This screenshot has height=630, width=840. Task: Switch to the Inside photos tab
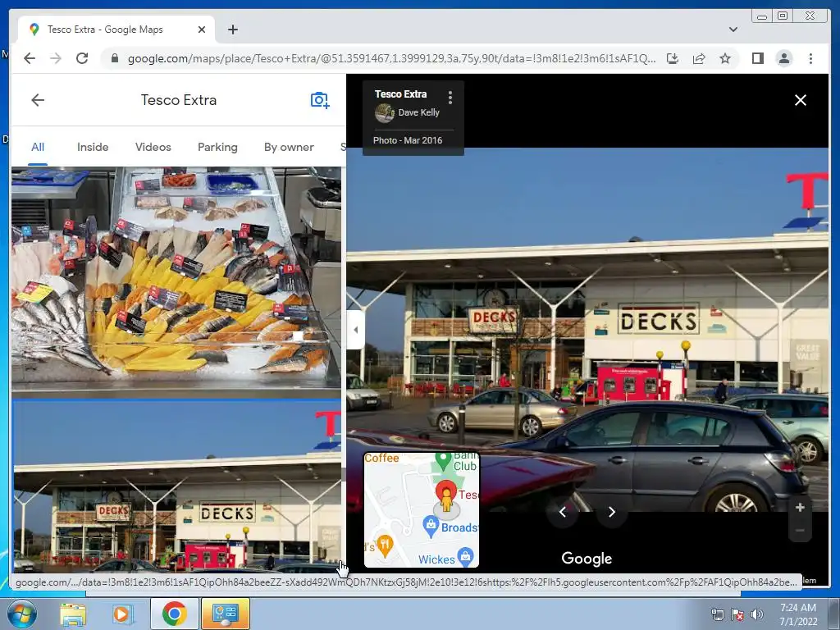coord(93,148)
